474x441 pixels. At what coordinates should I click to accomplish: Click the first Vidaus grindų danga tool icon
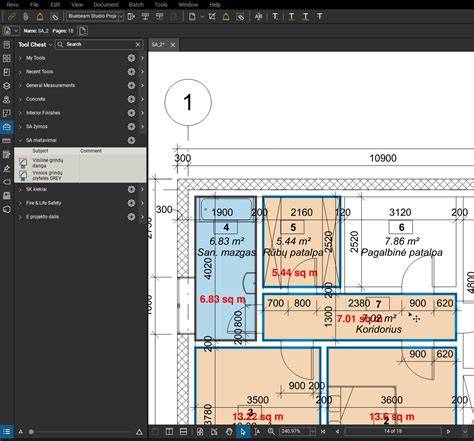coord(23,163)
